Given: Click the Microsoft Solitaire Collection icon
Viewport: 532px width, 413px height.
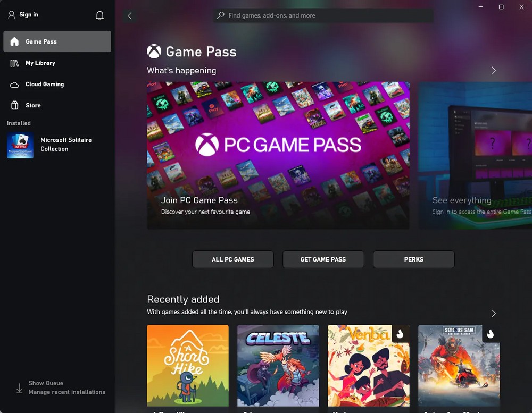Looking at the screenshot, I should click(x=20, y=145).
